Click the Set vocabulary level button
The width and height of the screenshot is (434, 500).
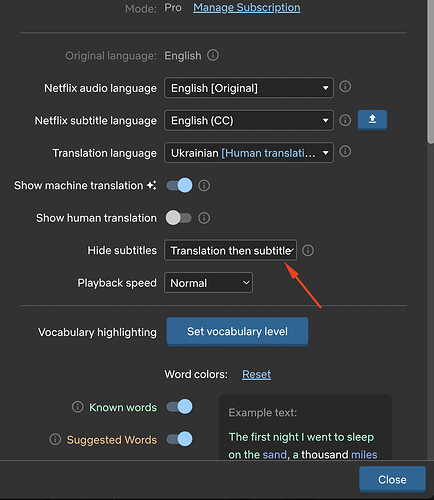[237, 332]
